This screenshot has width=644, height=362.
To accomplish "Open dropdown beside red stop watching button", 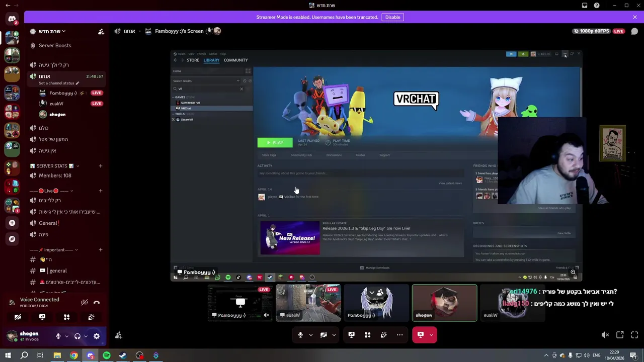I will 431,335.
